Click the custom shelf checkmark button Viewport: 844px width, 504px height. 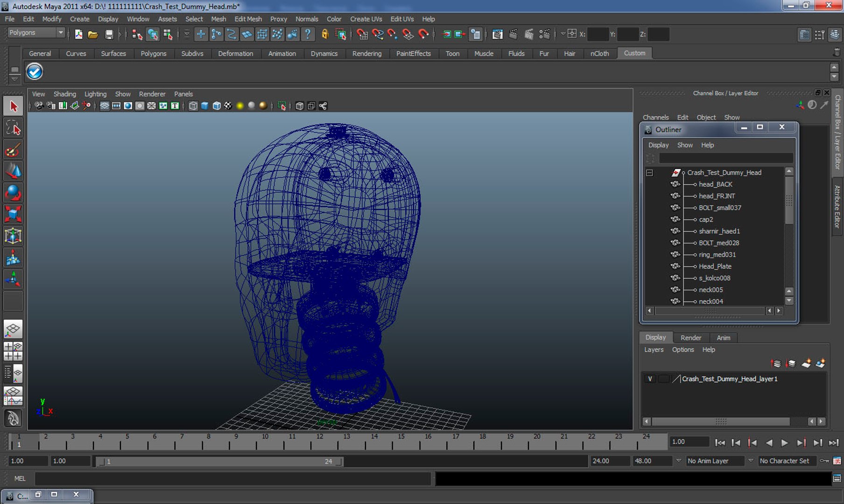pos(35,72)
